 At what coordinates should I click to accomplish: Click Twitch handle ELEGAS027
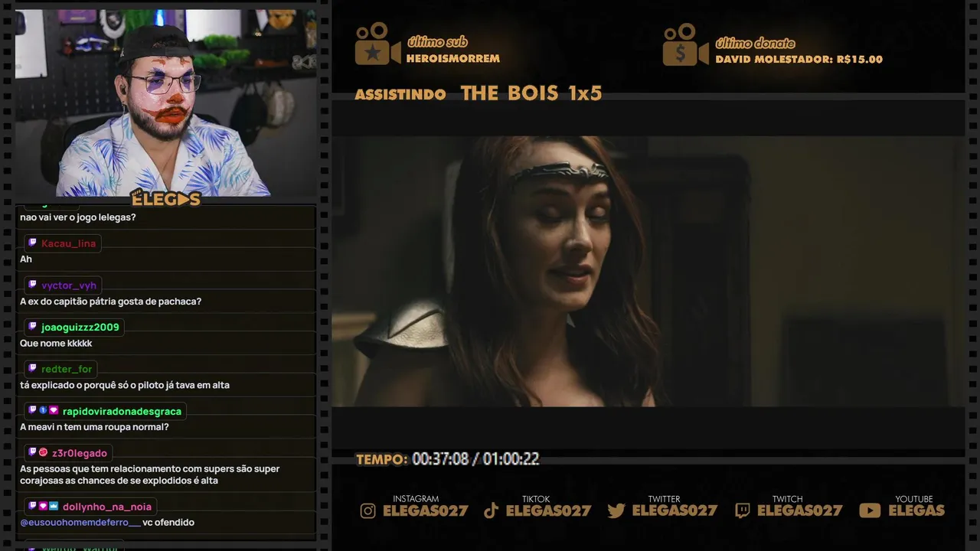coord(800,510)
